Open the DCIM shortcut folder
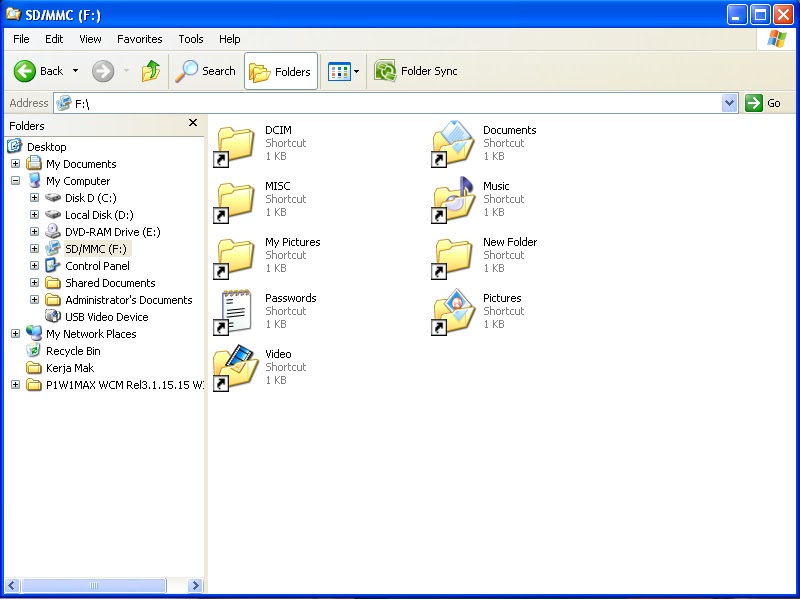The image size is (800, 600). [x=236, y=143]
